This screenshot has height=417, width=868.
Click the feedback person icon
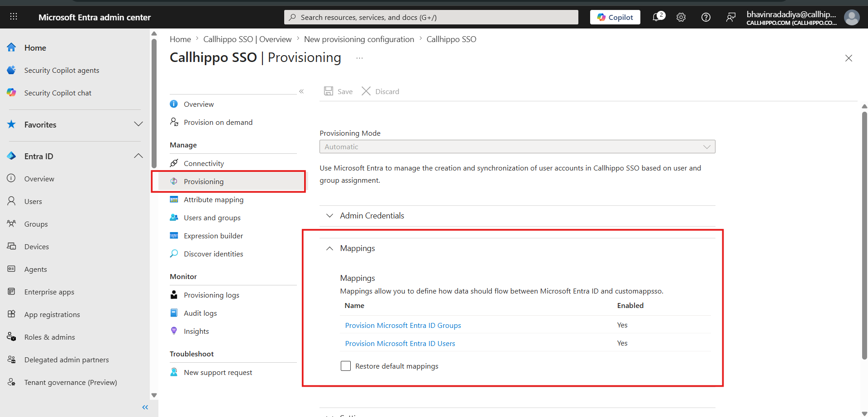pyautogui.click(x=730, y=17)
